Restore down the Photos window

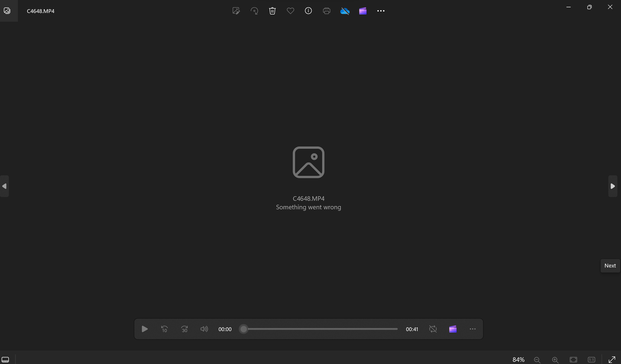coord(589,7)
